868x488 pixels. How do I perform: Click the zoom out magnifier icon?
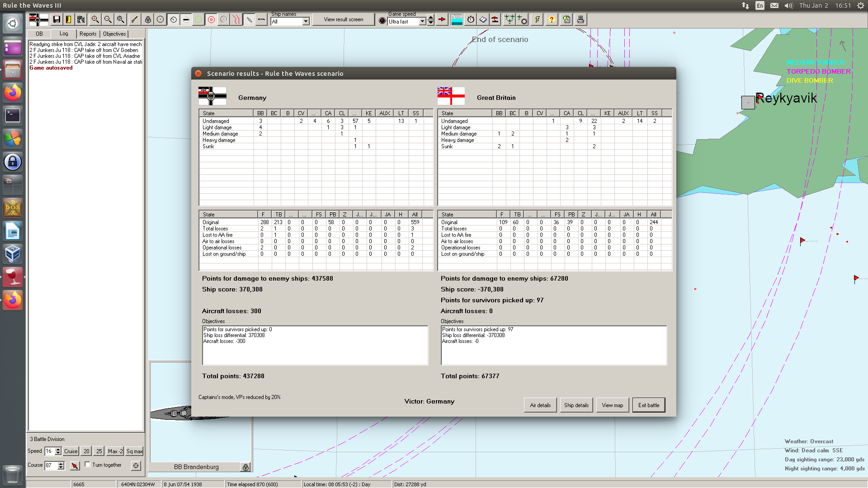click(108, 19)
